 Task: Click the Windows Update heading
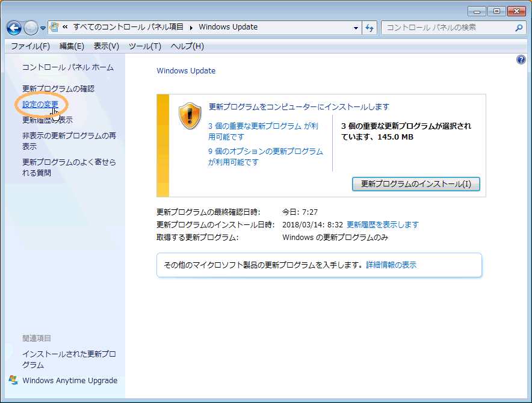point(186,71)
